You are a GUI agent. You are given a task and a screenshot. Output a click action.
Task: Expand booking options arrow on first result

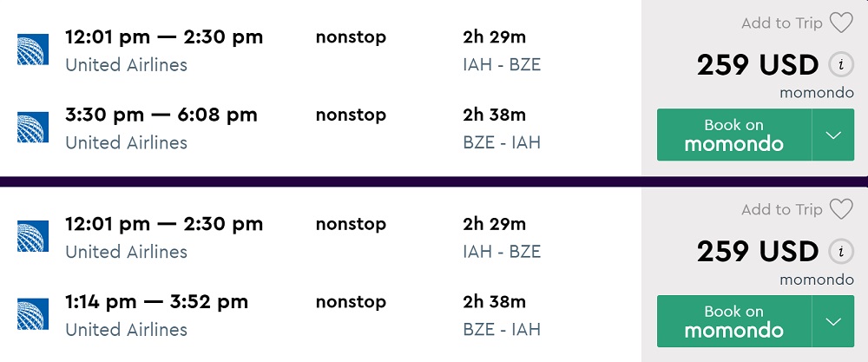pos(833,135)
